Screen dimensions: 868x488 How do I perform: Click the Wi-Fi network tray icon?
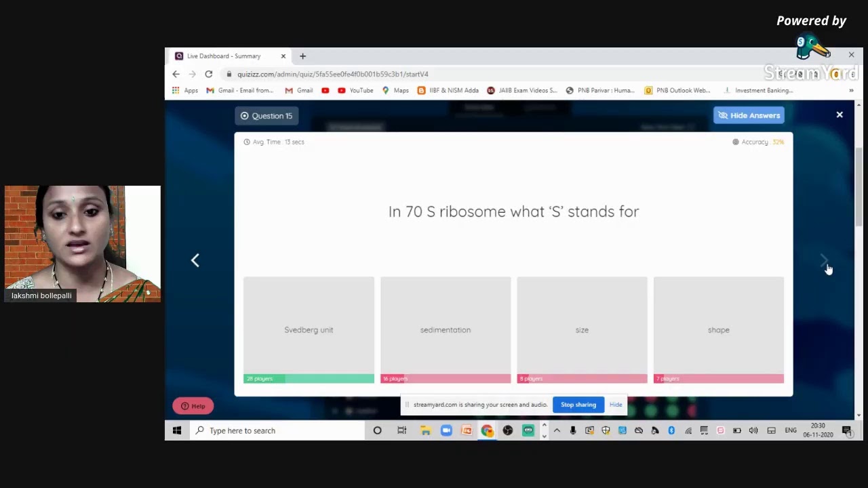tap(688, 430)
